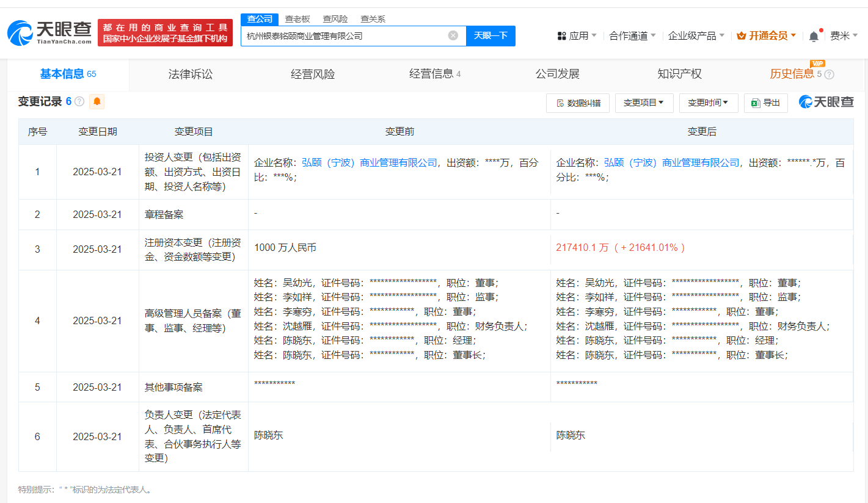
Task: Open the 经营风险 tab
Action: (x=312, y=73)
